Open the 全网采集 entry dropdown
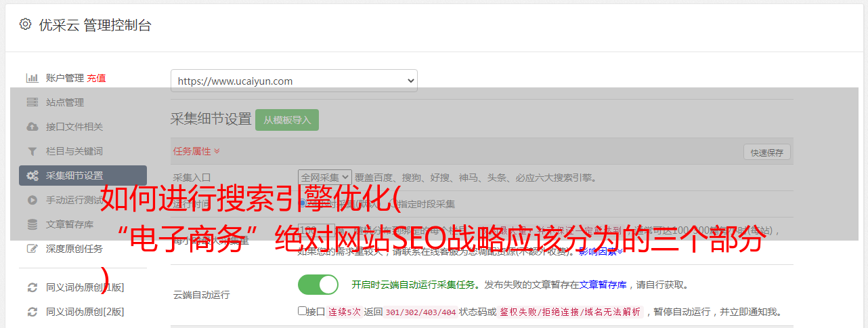Viewport: 868px width, 328px height. (325, 178)
